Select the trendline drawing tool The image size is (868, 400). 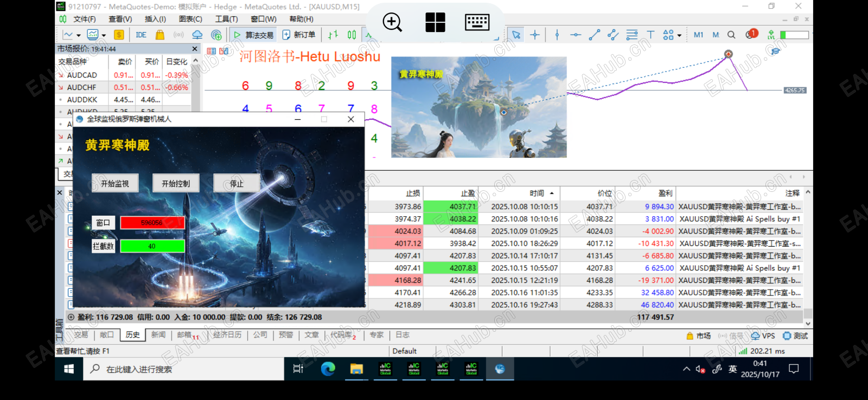tap(595, 35)
